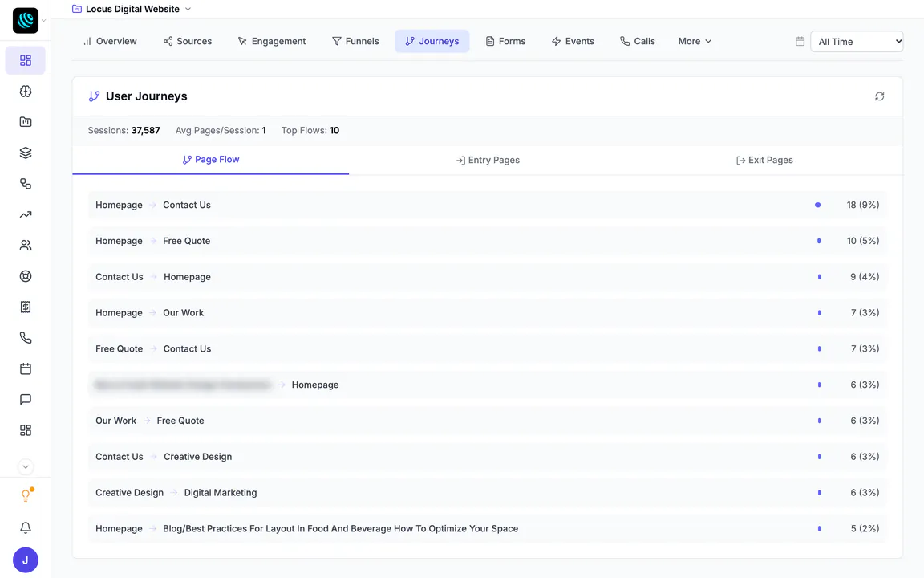Open the calendar icon in sidebar
Image resolution: width=924 pixels, height=578 pixels.
tap(26, 368)
